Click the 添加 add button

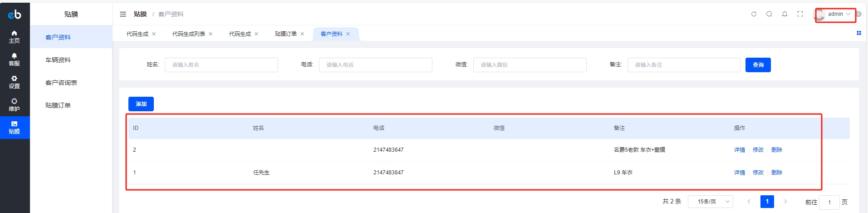[141, 104]
